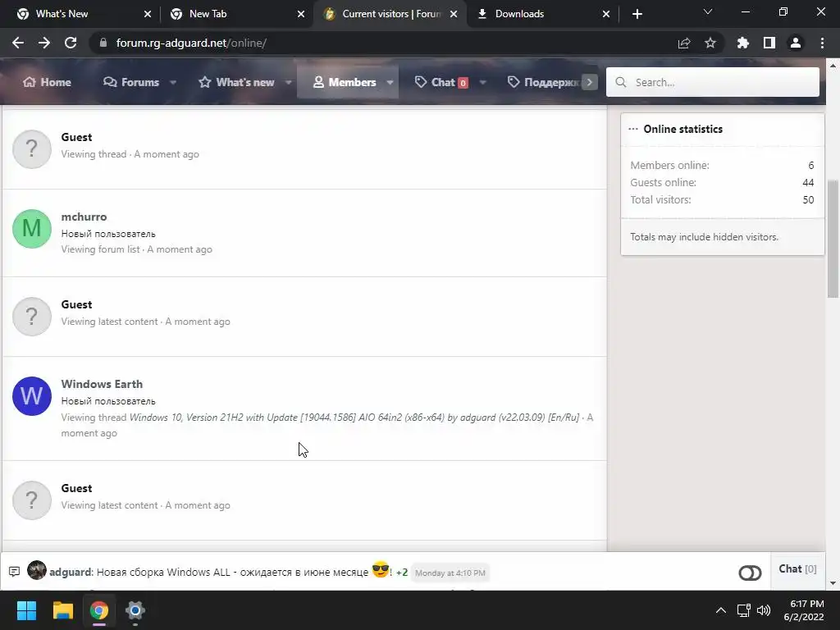Viewport: 840px width, 630px height.
Task: Expand the What's new dropdown arrow
Action: coord(288,83)
